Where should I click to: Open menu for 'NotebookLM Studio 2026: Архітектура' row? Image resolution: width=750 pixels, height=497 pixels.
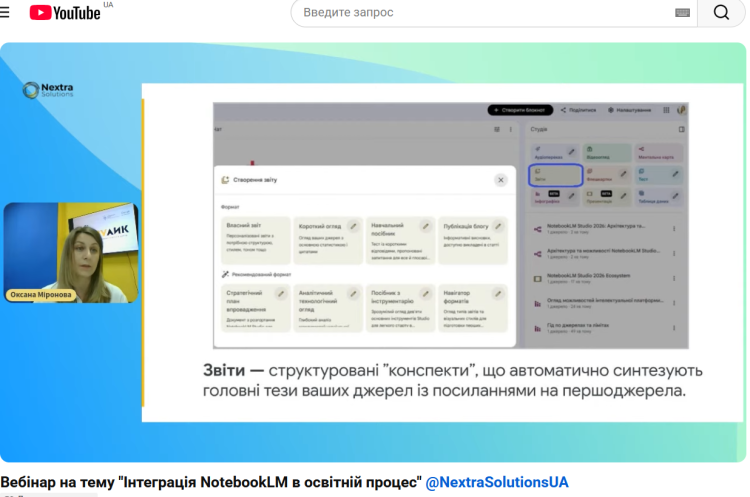674,229
